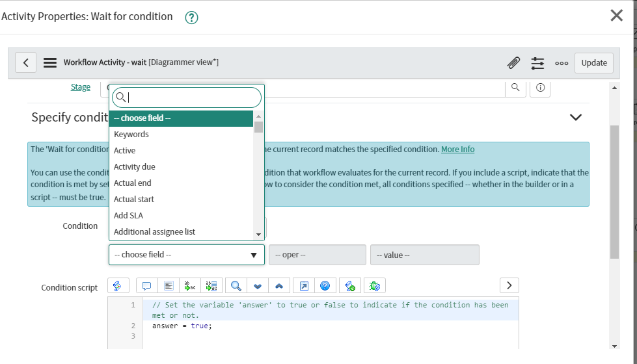This screenshot has width=637, height=364.
Task: Focus the dropdown search box
Action: [187, 97]
